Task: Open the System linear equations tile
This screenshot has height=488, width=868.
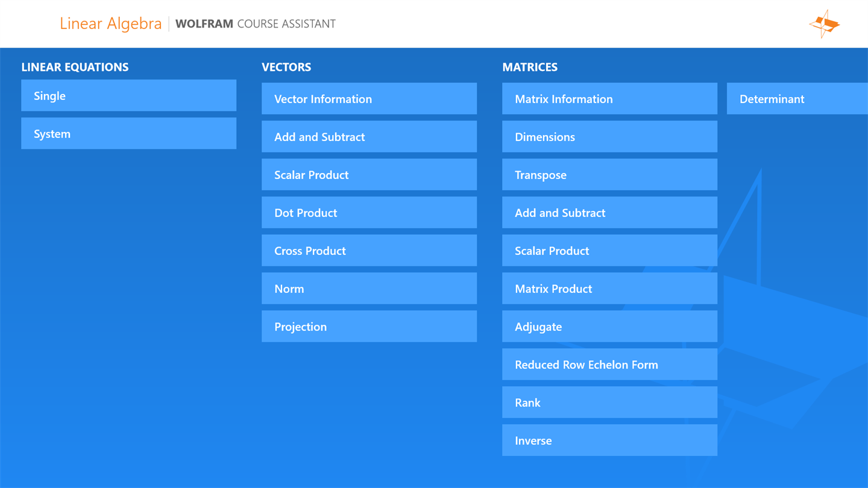Action: point(128,133)
